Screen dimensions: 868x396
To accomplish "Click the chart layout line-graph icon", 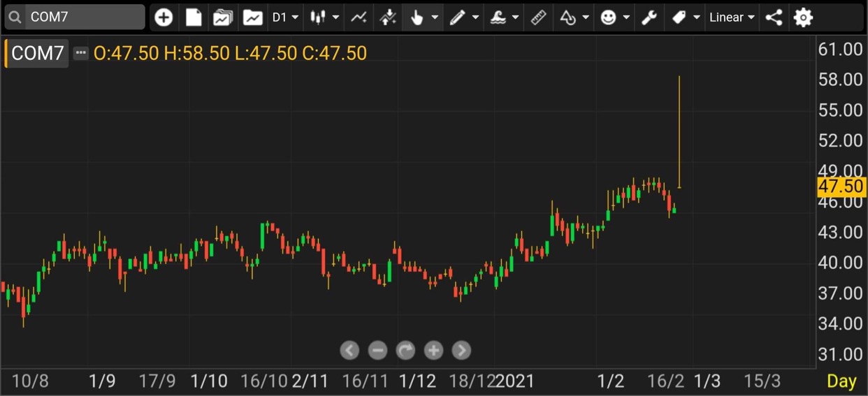I will (x=253, y=17).
